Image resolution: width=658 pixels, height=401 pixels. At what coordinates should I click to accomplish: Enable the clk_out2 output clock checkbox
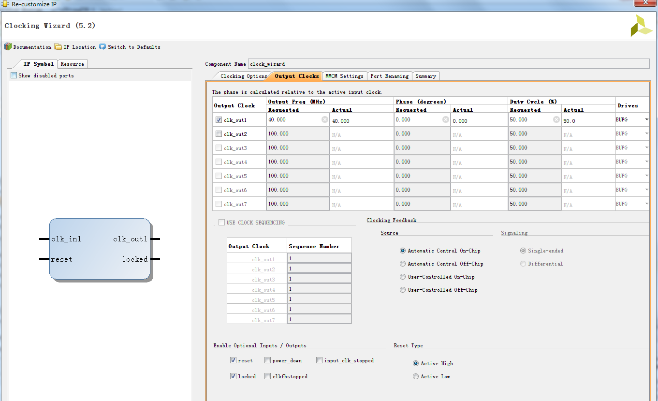[x=219, y=133]
